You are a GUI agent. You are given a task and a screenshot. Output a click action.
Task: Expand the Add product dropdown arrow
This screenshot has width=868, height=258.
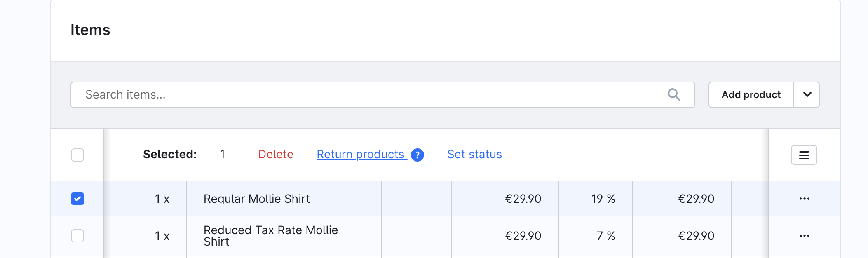(x=807, y=95)
